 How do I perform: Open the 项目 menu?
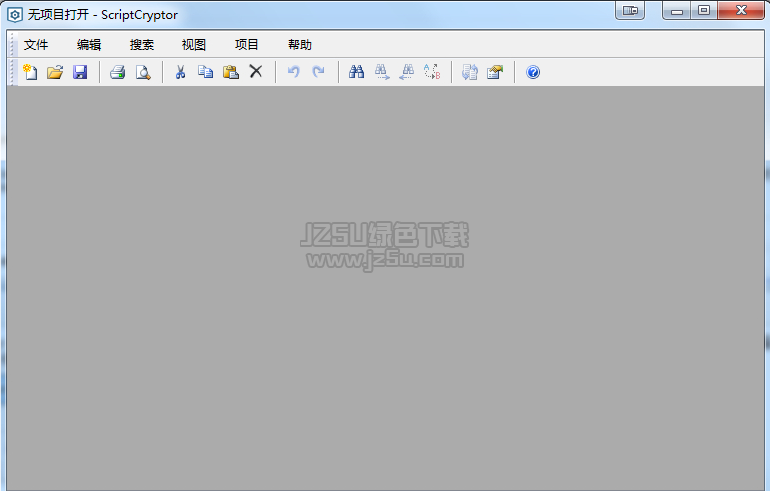(x=247, y=45)
